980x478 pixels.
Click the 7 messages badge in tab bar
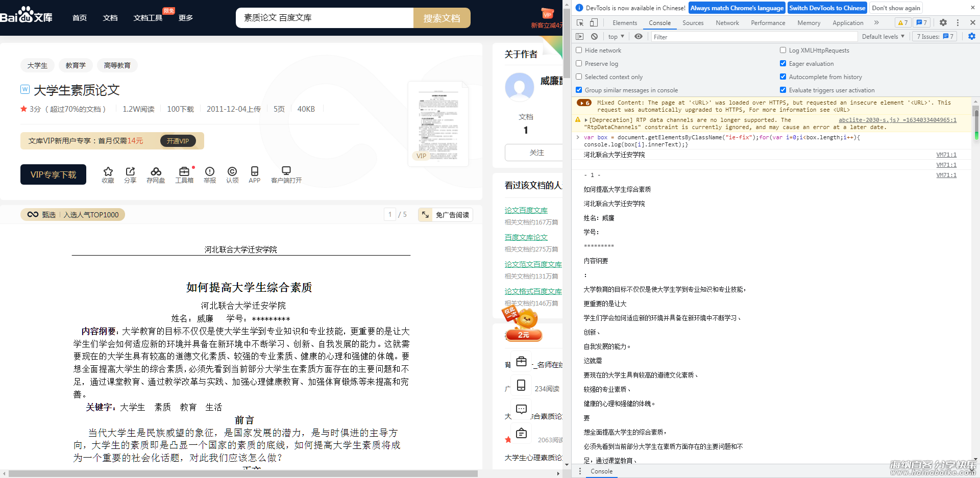pyautogui.click(x=922, y=22)
